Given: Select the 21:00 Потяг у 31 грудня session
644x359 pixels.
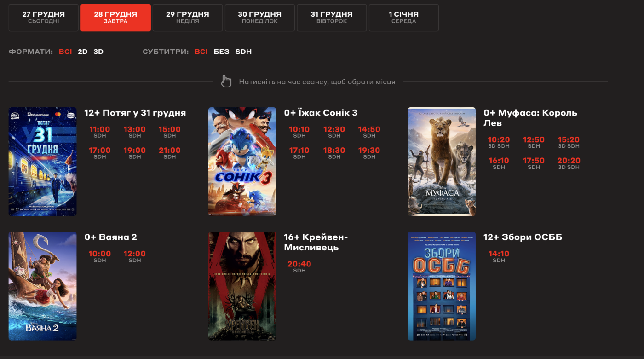Looking at the screenshot, I should (170, 153).
